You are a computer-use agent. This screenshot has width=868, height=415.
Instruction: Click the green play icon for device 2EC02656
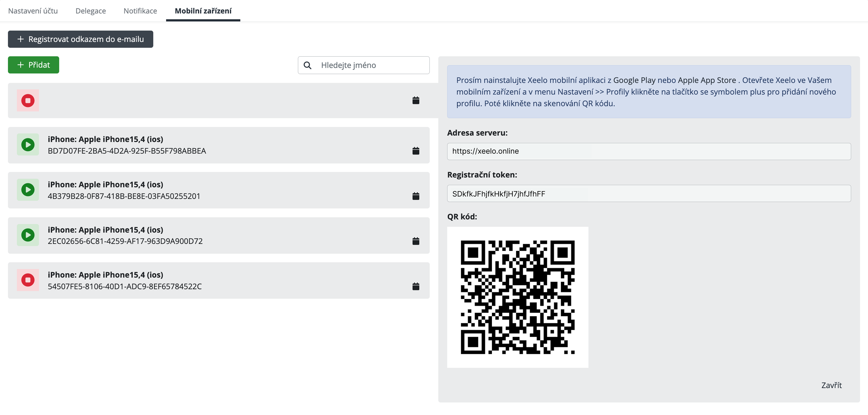pos(28,235)
